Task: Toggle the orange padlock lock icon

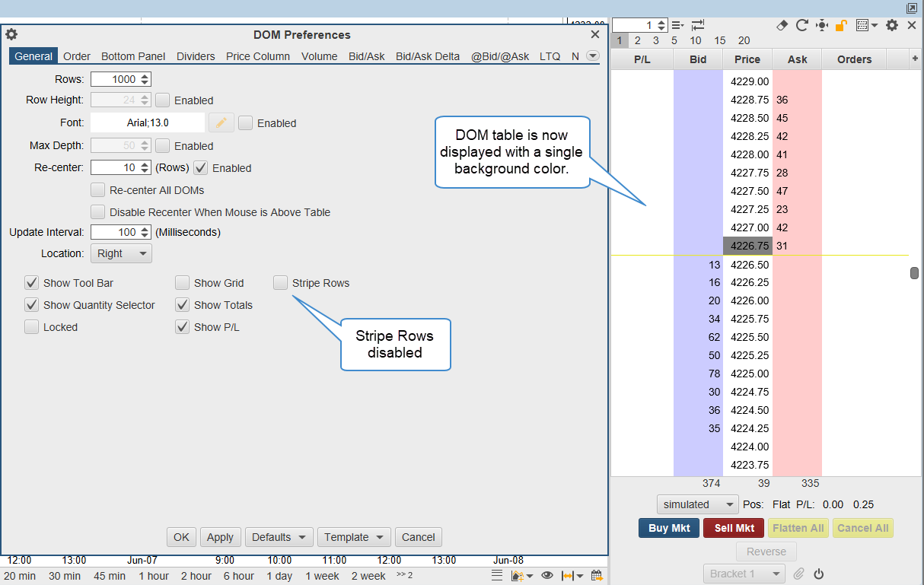Action: pyautogui.click(x=841, y=25)
